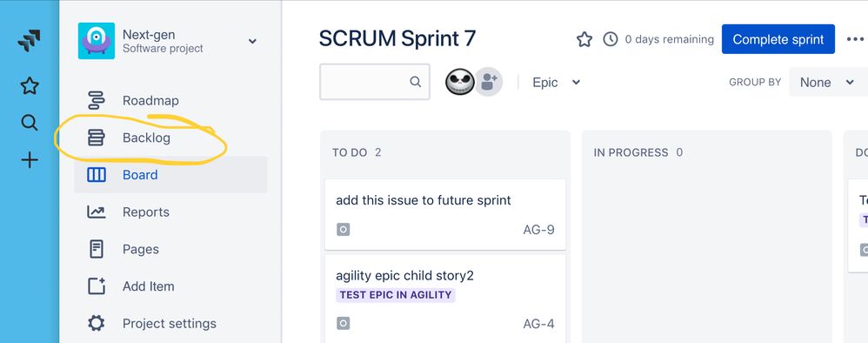Click the Jira logo icon

click(29, 42)
